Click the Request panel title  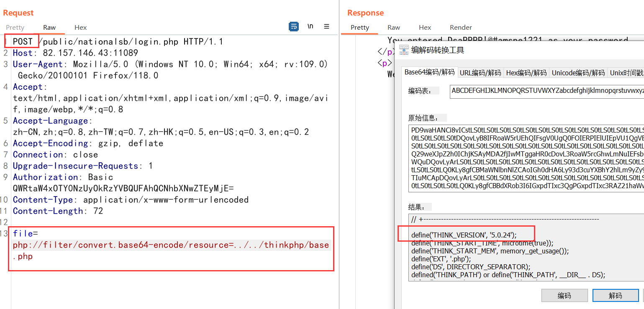[18, 13]
